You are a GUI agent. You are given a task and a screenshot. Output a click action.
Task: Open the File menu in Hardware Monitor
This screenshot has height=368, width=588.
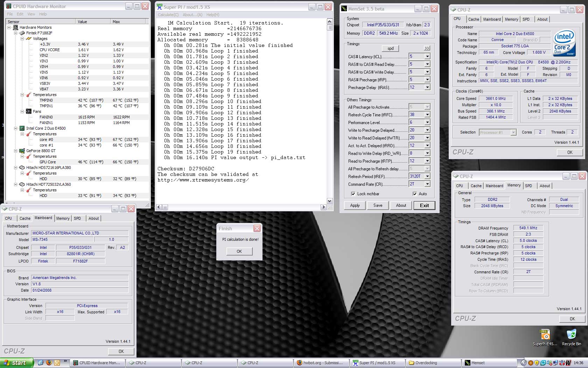coord(10,14)
